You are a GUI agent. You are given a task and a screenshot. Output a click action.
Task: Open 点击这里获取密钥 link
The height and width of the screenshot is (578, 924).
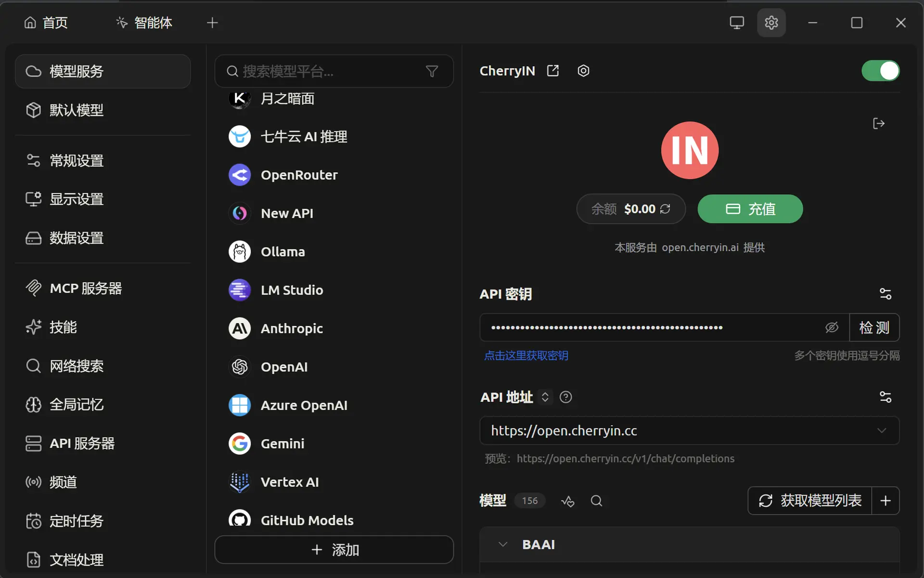pyautogui.click(x=526, y=355)
